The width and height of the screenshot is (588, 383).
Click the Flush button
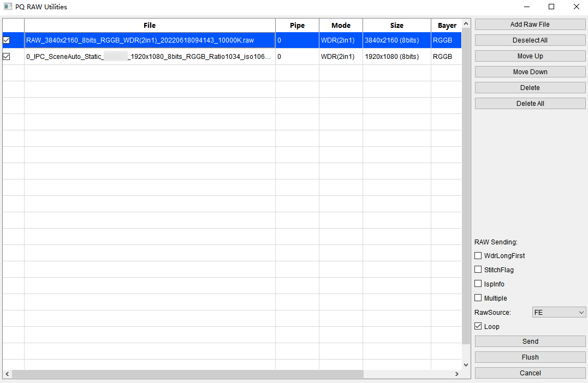tap(530, 357)
